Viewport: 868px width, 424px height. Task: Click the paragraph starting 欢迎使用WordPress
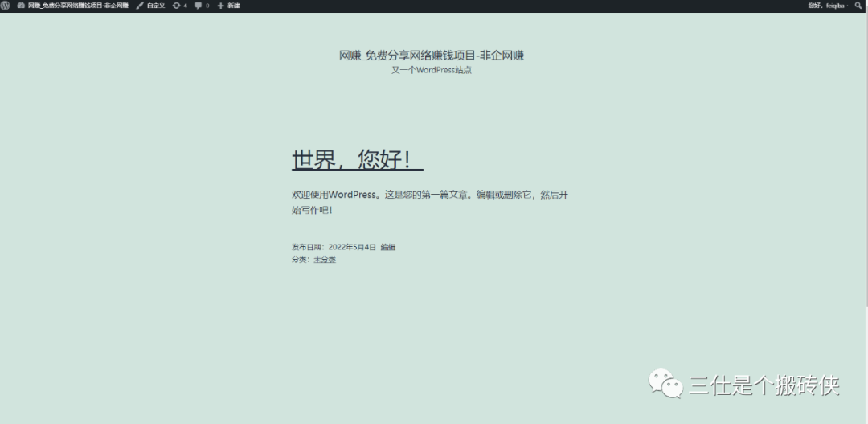tap(430, 202)
